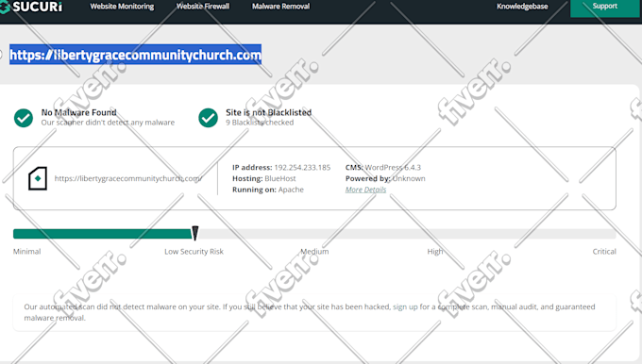Select the highlighted libertygracecommunitychurch.com URL heading

pos(136,55)
